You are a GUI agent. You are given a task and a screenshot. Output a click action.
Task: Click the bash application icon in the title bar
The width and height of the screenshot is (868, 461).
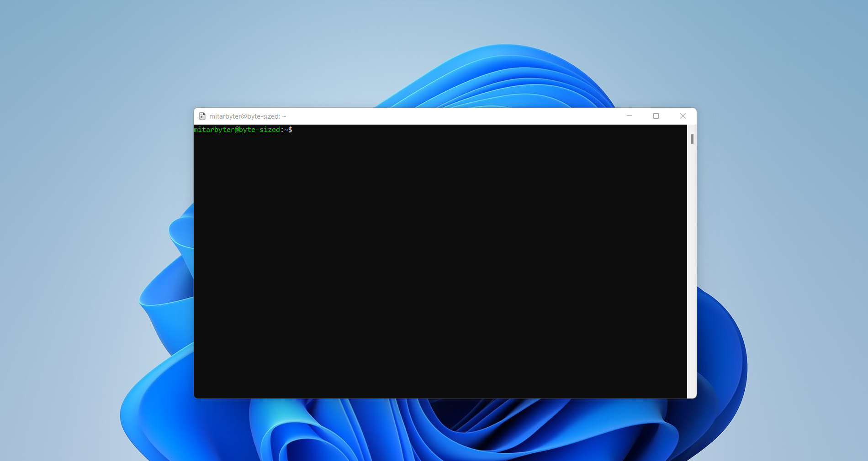(202, 116)
